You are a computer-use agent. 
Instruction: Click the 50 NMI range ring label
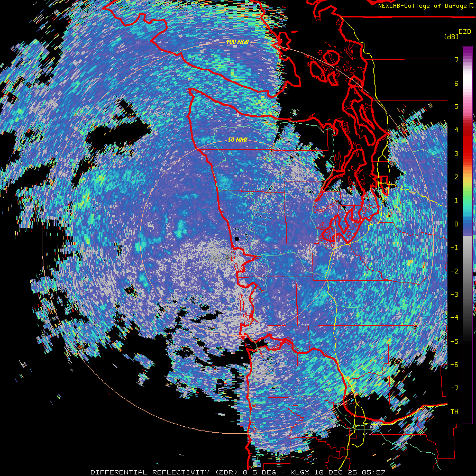click(x=237, y=140)
